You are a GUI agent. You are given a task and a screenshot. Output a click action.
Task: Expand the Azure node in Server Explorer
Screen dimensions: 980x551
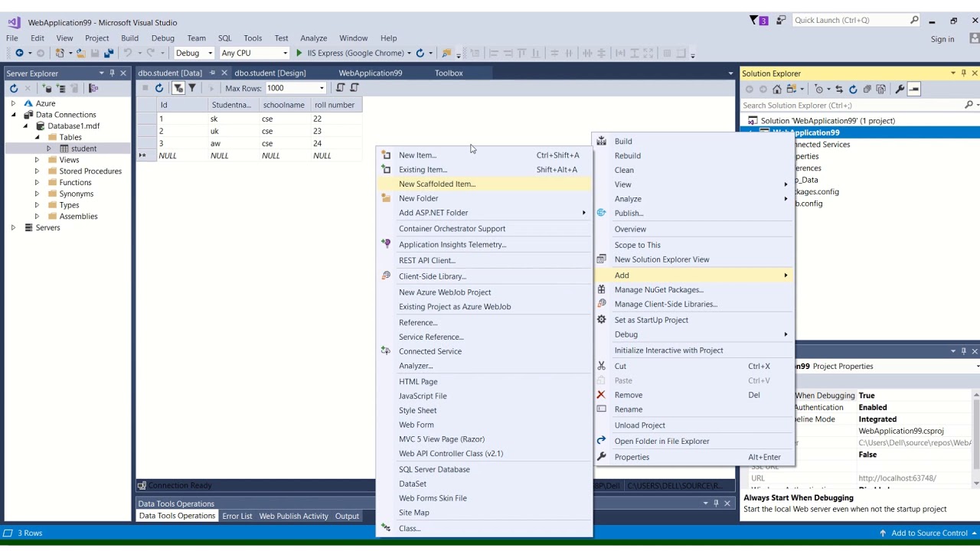pyautogui.click(x=13, y=103)
